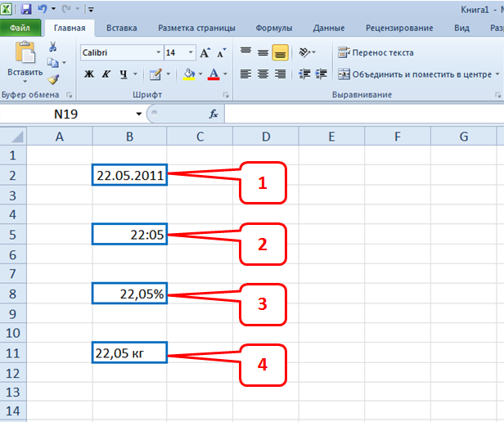Switch to the Вставка tab

click(x=121, y=27)
